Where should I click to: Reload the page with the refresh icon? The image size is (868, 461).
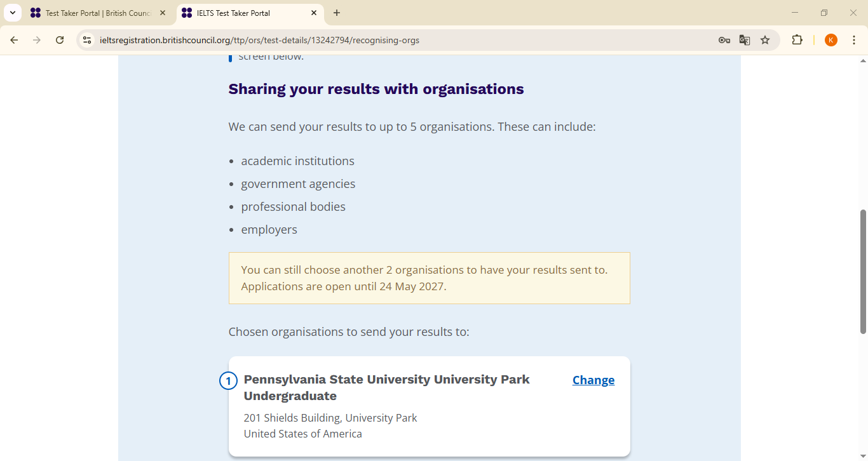coord(60,40)
